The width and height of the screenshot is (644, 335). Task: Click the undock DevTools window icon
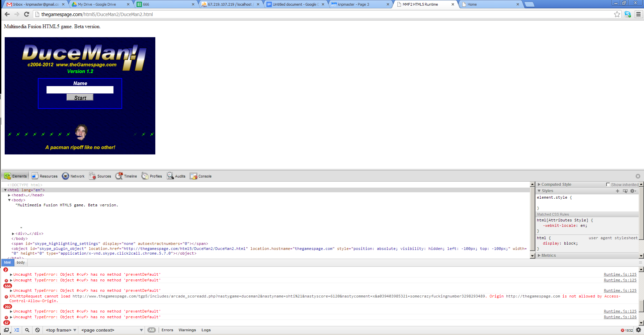(6, 330)
